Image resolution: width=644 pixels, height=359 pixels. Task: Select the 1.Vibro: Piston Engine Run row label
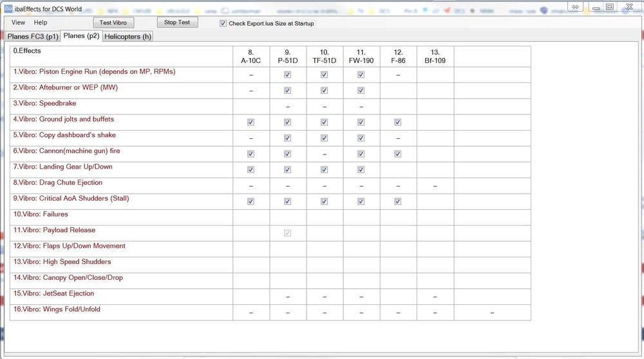click(94, 72)
